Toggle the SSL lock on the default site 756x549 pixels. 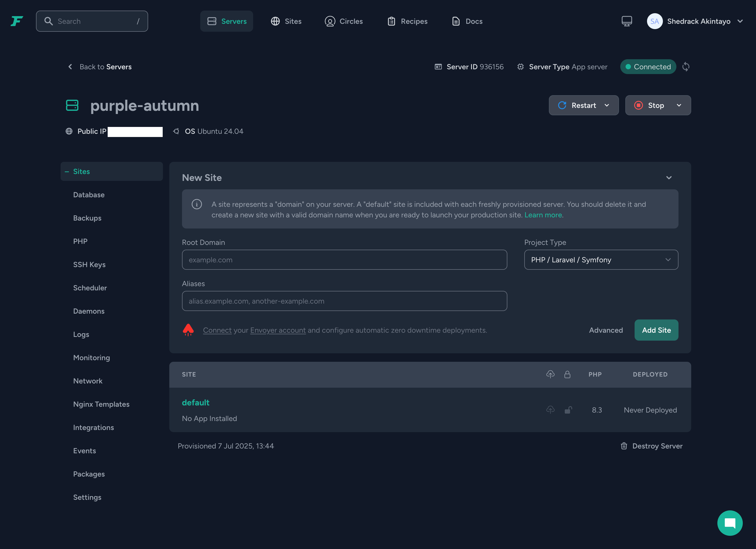568,410
